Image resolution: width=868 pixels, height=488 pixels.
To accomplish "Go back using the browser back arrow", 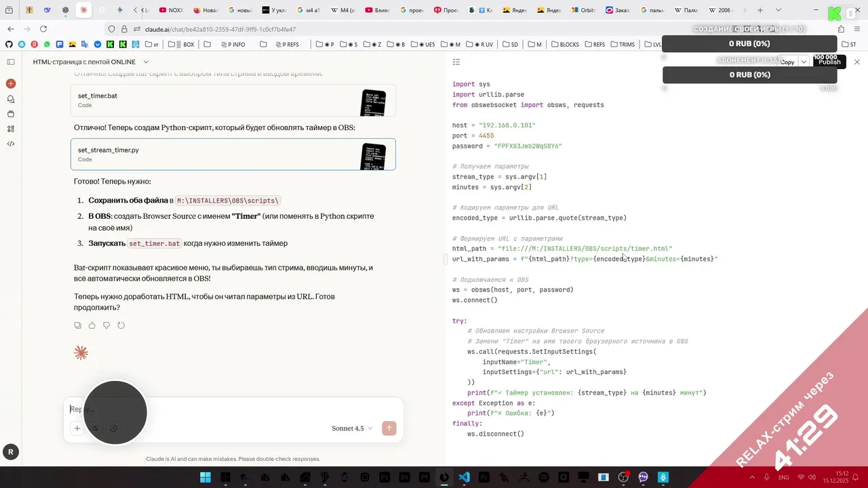I will [x=11, y=29].
